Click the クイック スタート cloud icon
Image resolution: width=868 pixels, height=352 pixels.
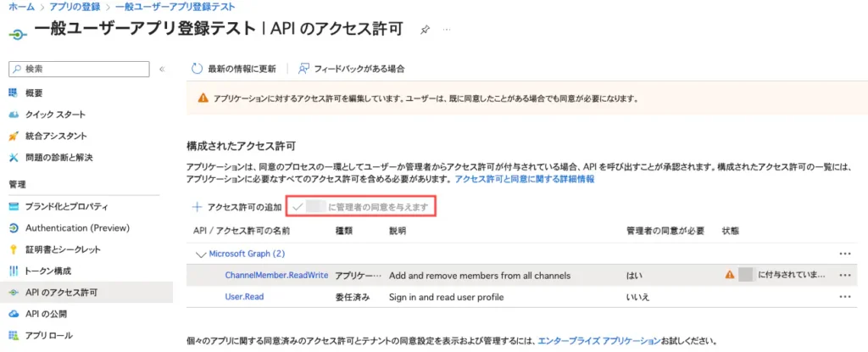click(x=14, y=115)
